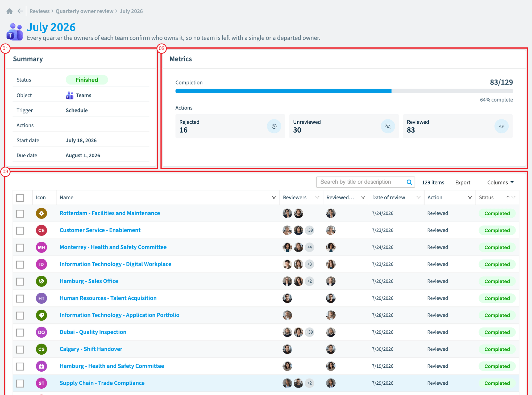This screenshot has height=395, width=532.
Task: Open Human Resources - Talent Acquisition link
Action: pyautogui.click(x=108, y=298)
